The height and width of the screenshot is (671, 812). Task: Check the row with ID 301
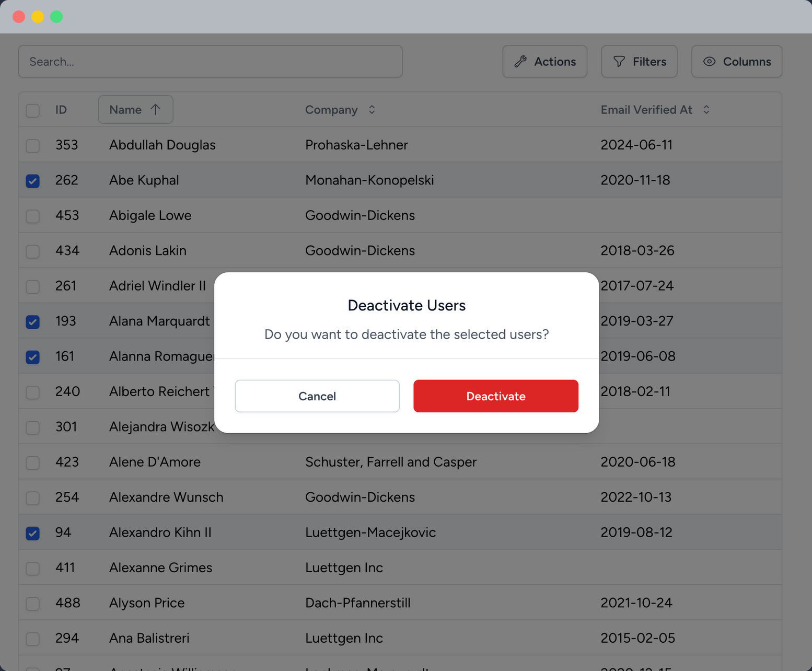33,427
